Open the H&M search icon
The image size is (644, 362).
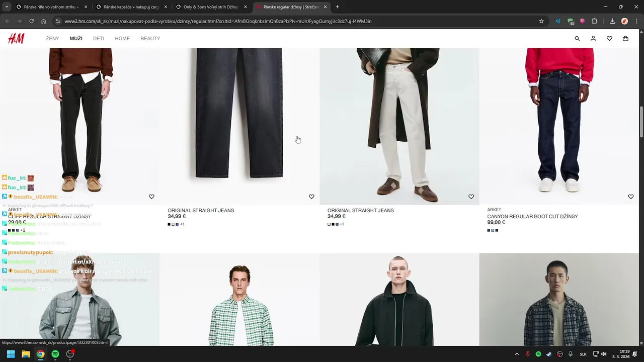coord(577,39)
